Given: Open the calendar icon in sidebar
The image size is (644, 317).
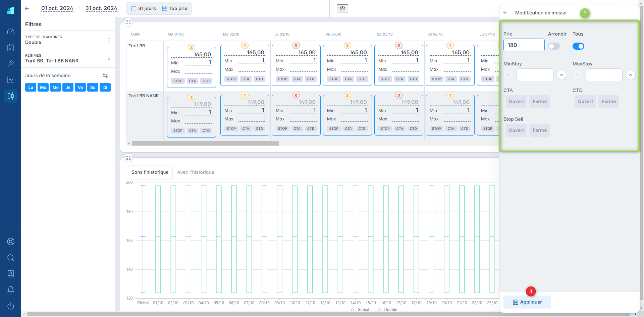Looking at the screenshot, I should [x=11, y=48].
